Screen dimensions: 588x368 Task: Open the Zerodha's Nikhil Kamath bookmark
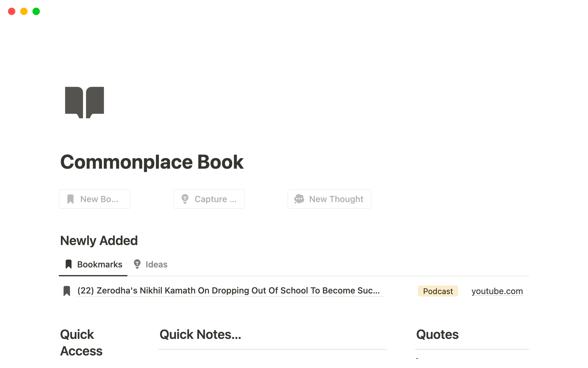pyautogui.click(x=230, y=290)
